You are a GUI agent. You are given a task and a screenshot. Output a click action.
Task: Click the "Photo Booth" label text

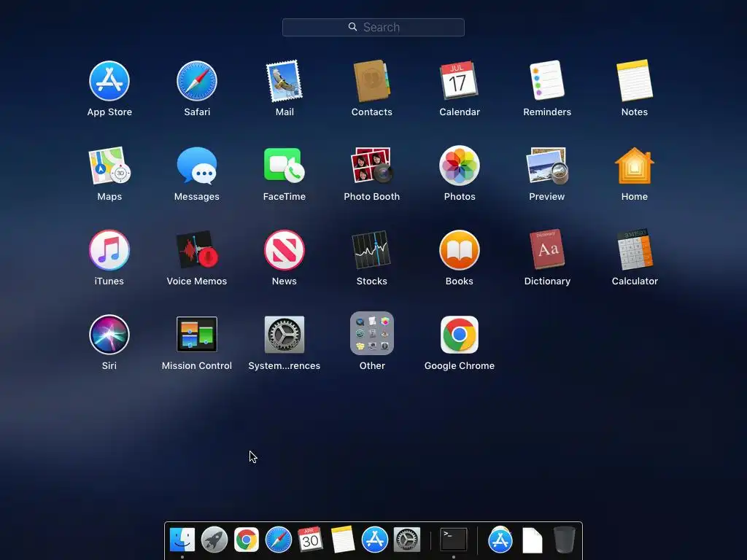pyautogui.click(x=371, y=196)
